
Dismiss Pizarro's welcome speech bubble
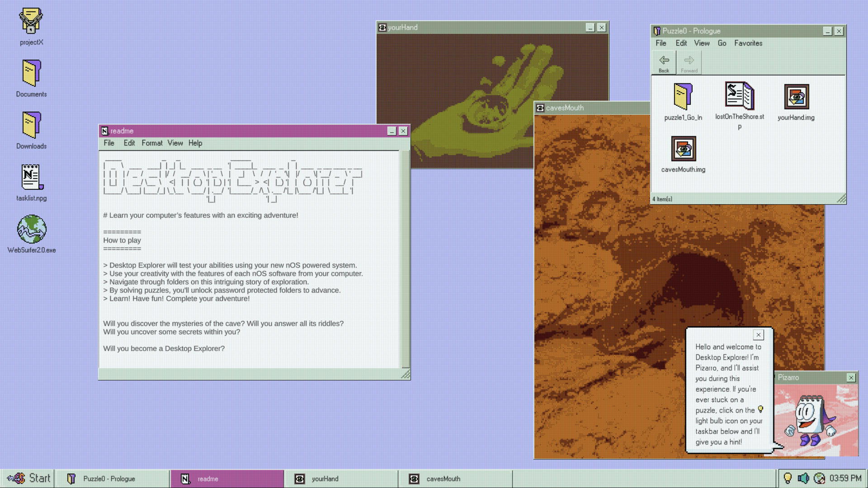[x=758, y=335]
